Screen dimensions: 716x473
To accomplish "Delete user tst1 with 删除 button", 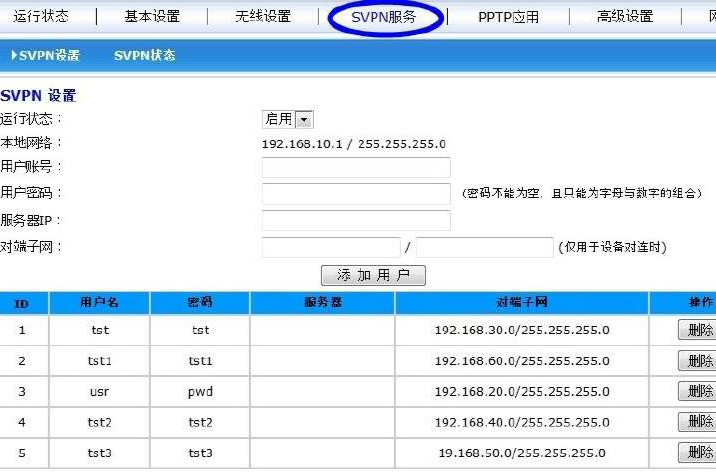I will [x=697, y=361].
